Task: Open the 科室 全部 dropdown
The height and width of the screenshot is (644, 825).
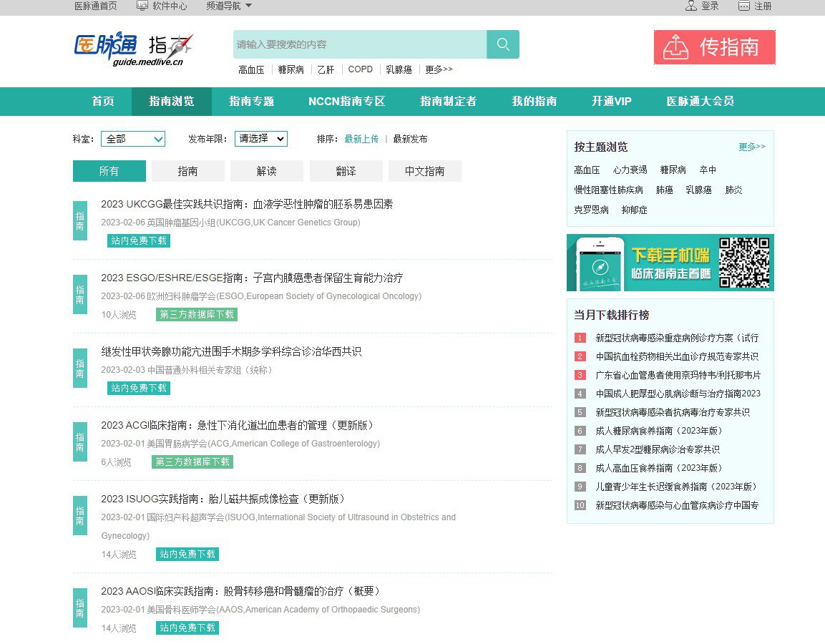Action: point(132,139)
